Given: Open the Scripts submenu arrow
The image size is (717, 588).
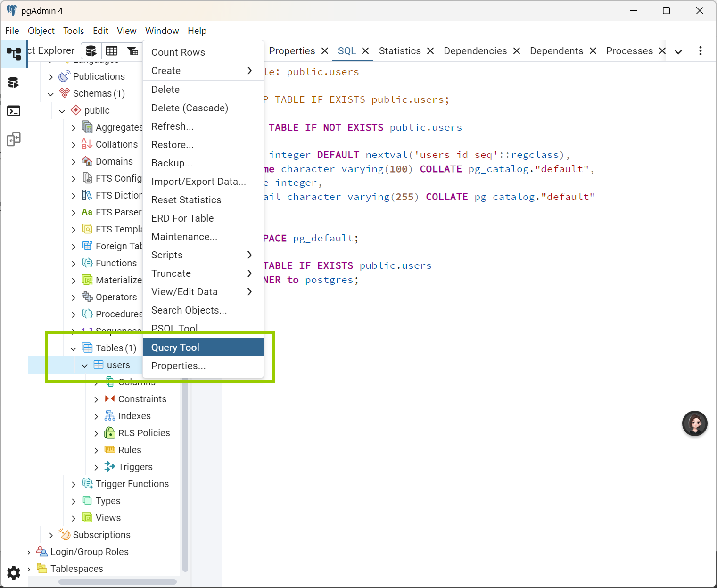Looking at the screenshot, I should [x=249, y=255].
